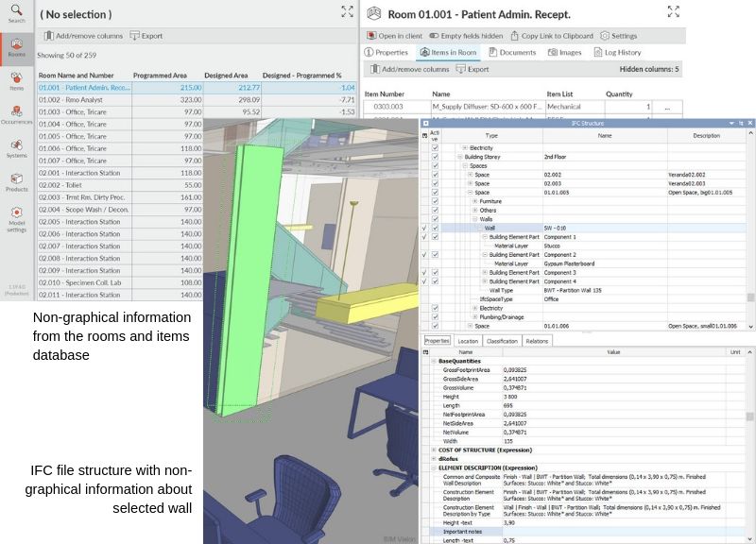Toggle the Empty fields hidden switch

466,36
